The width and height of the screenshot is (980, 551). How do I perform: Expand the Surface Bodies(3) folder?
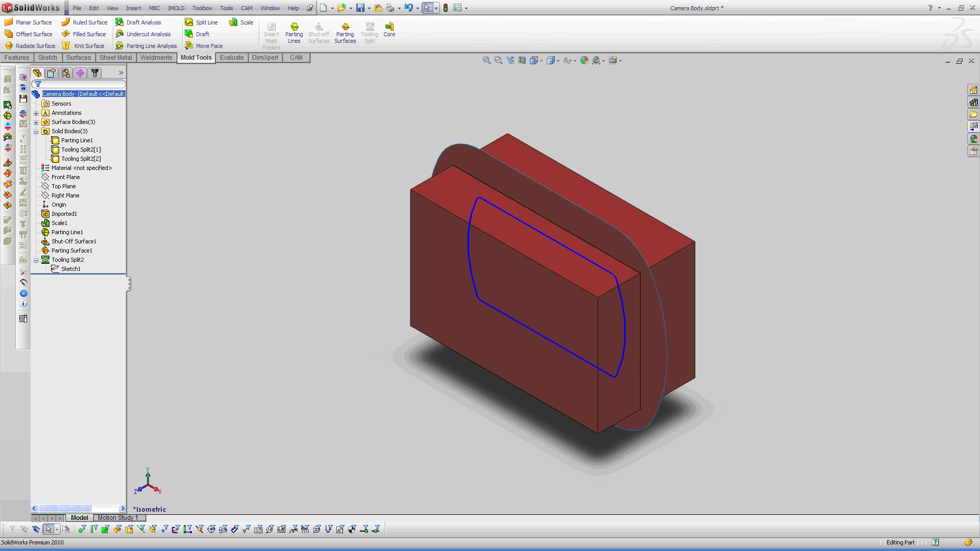click(36, 122)
